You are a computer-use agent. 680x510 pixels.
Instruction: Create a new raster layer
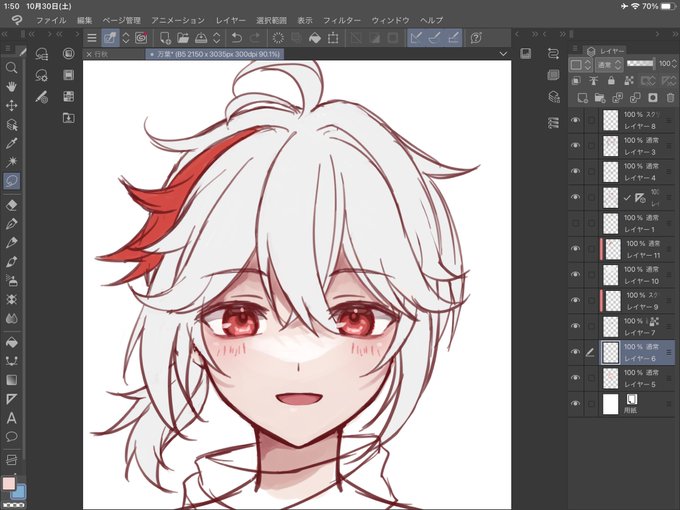point(582,98)
